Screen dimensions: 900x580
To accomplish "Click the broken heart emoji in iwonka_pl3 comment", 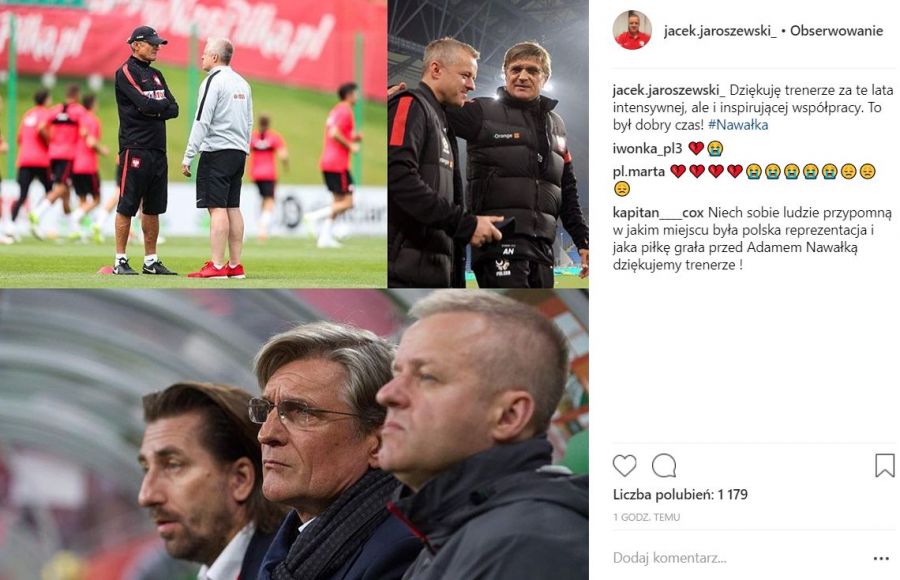I will click(696, 149).
